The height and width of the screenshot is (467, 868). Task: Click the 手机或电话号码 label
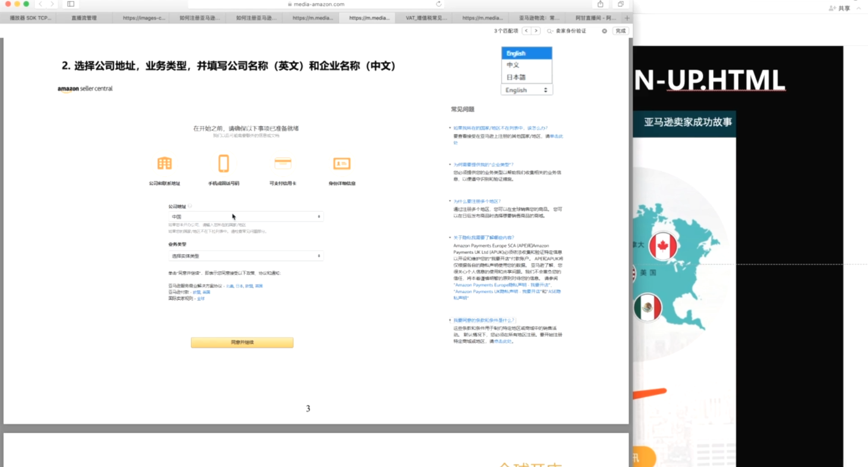[224, 183]
